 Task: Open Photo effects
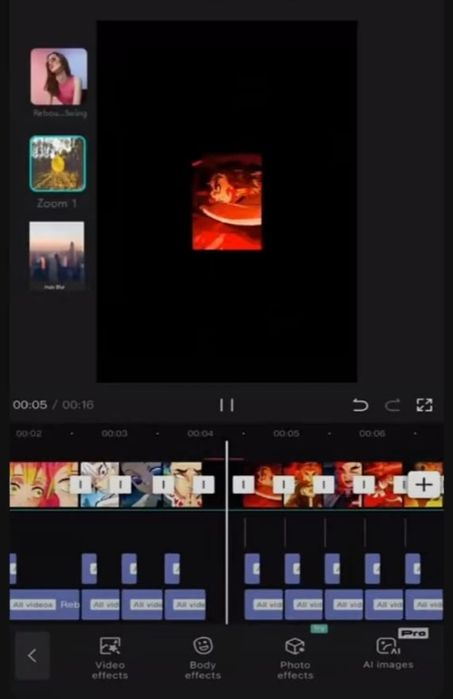295,658
